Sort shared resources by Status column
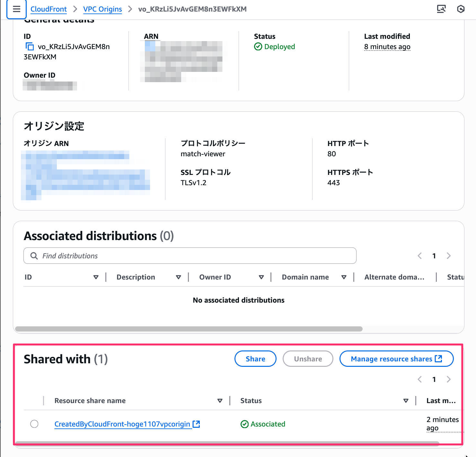The image size is (476, 457). point(406,401)
